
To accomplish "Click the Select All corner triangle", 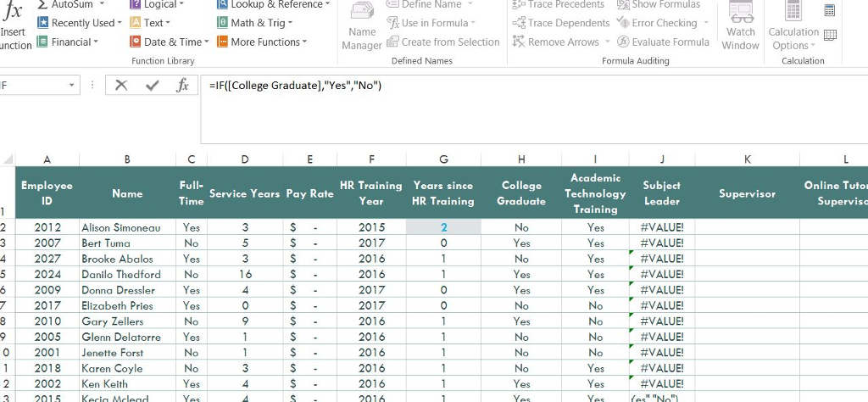I will [8, 159].
